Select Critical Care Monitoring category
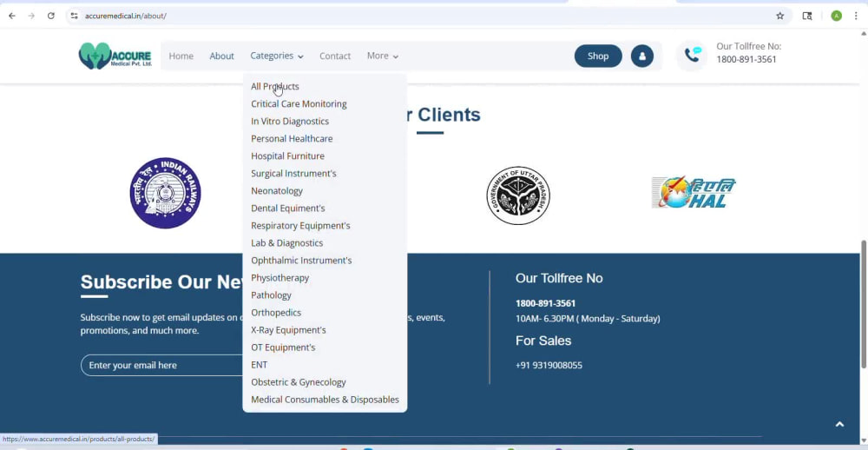868x450 pixels. [x=299, y=103]
